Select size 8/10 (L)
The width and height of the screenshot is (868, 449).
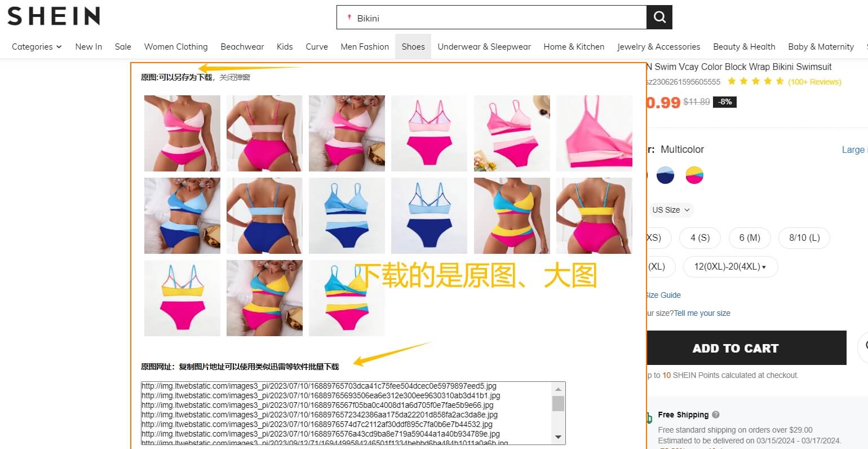pos(804,238)
